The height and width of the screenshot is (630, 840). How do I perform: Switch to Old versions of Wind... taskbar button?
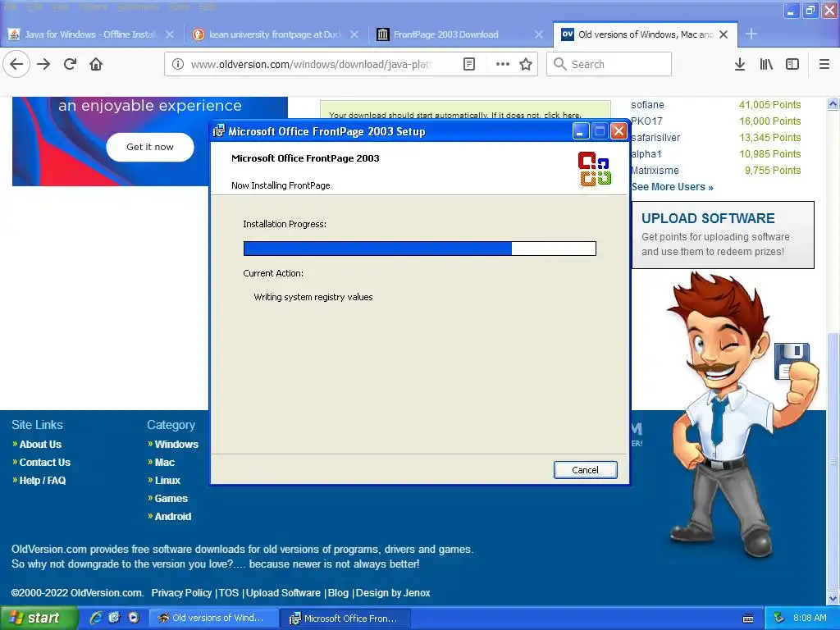coord(212,619)
